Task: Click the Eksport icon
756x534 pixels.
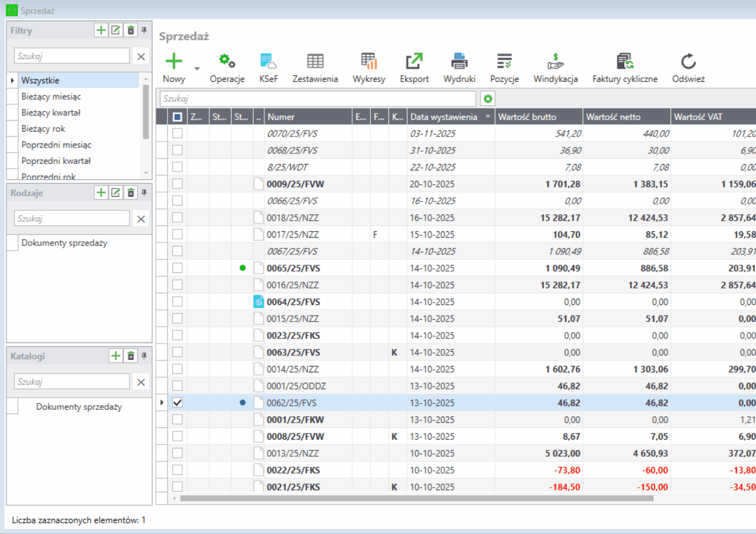Action: 414,61
